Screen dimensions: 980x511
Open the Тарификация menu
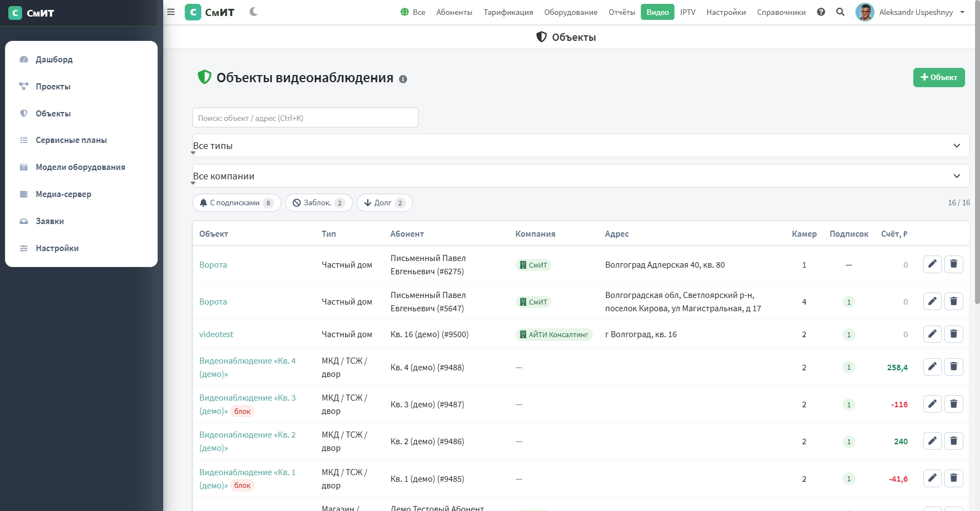508,12
